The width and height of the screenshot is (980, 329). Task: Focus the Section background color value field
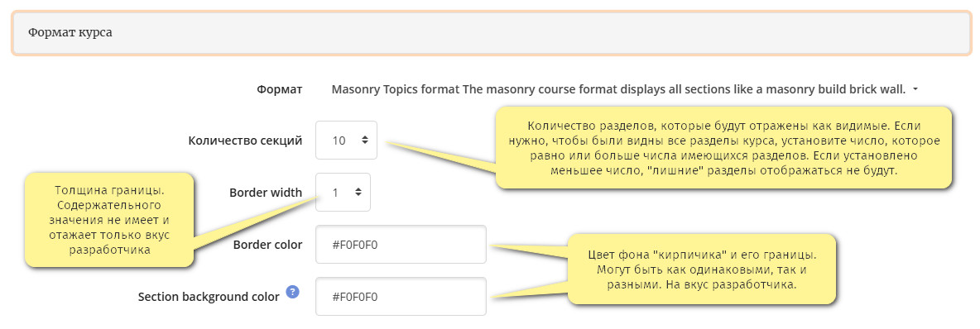tap(401, 296)
